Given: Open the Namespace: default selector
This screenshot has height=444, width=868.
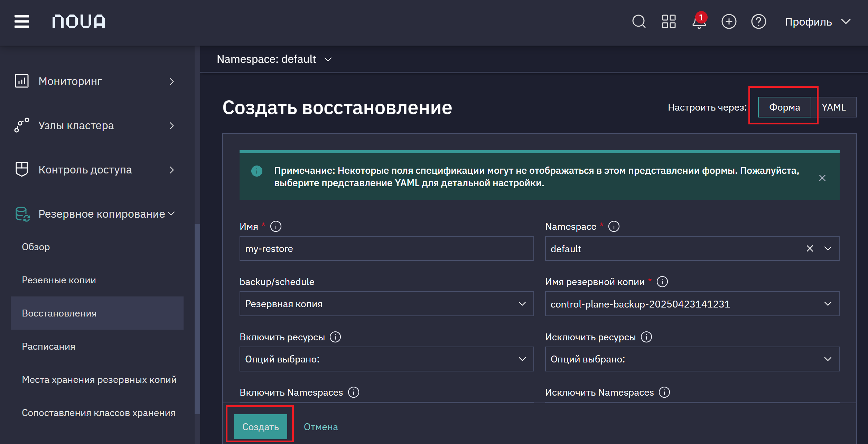Looking at the screenshot, I should pos(274,59).
